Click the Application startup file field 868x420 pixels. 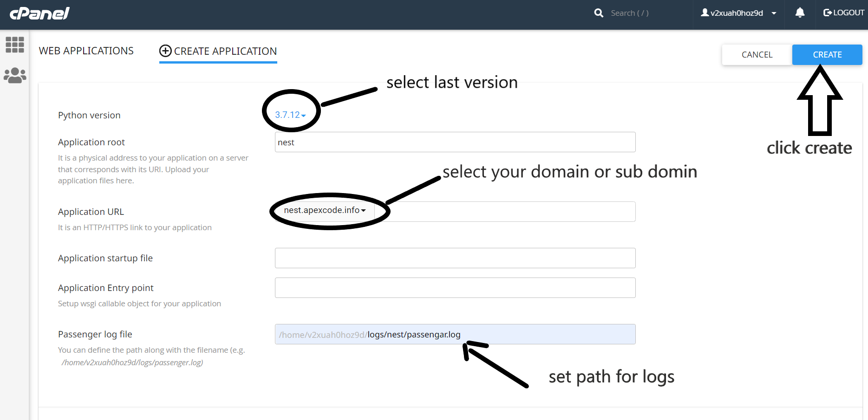tap(455, 258)
